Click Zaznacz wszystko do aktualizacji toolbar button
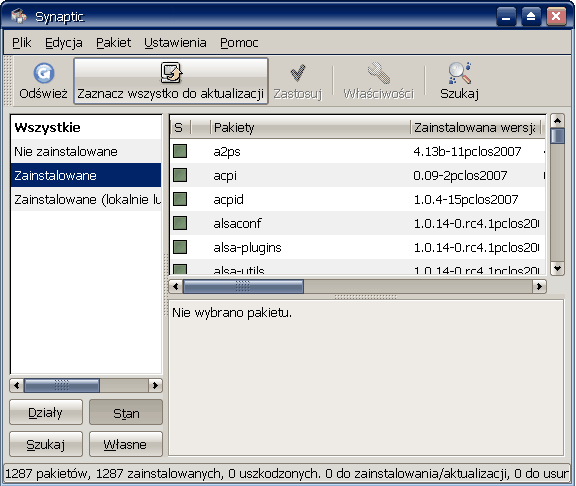 point(171,81)
